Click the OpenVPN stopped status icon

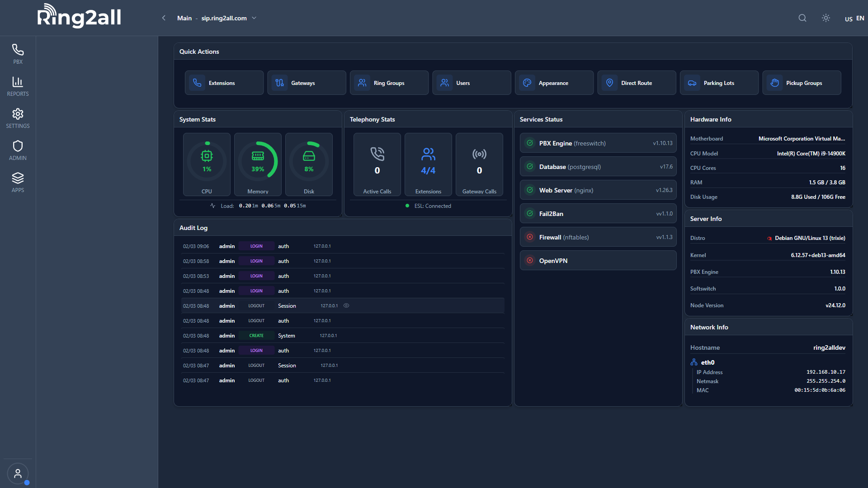(x=530, y=261)
